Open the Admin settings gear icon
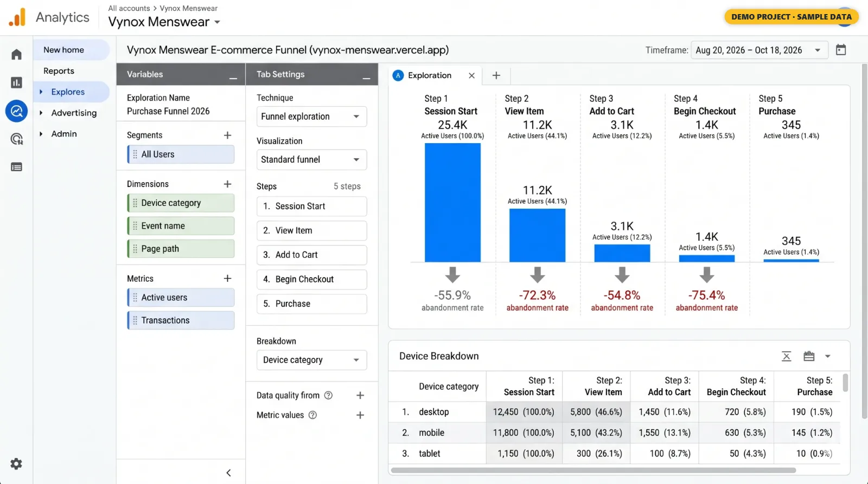The width and height of the screenshot is (868, 484). tap(16, 464)
